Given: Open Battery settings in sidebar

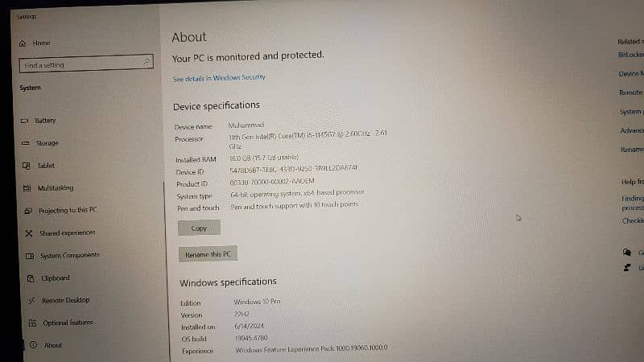Looking at the screenshot, I should [x=45, y=121].
